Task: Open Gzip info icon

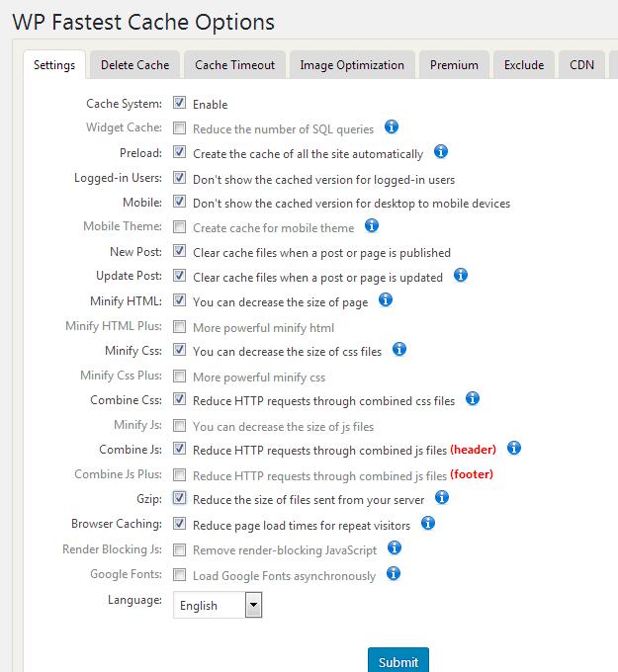Action: [x=442, y=497]
